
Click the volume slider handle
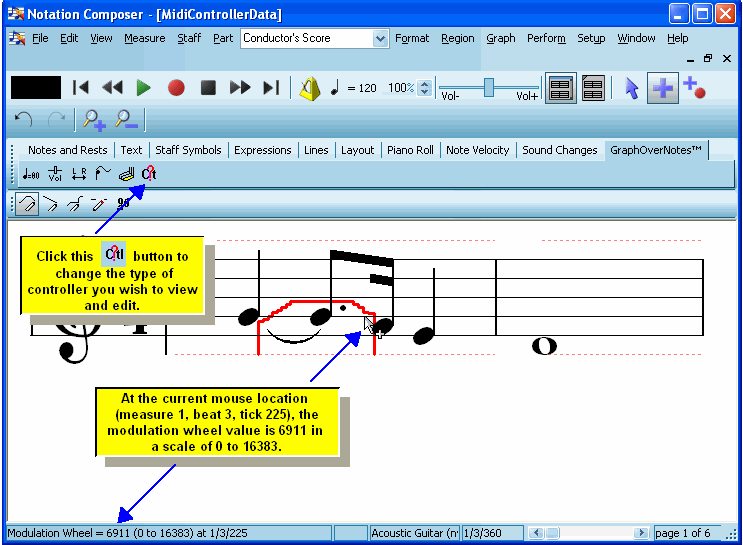[x=489, y=88]
